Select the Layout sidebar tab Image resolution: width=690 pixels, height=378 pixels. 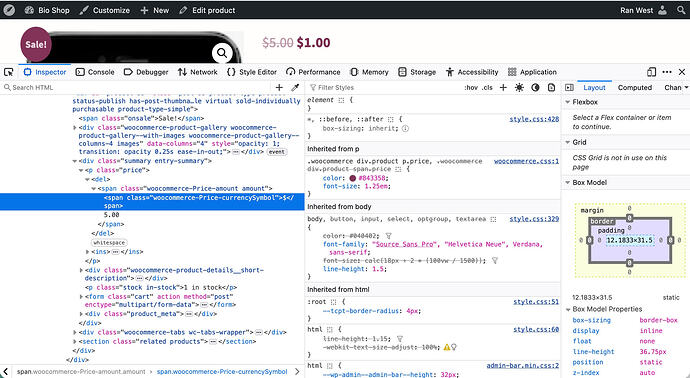594,88
